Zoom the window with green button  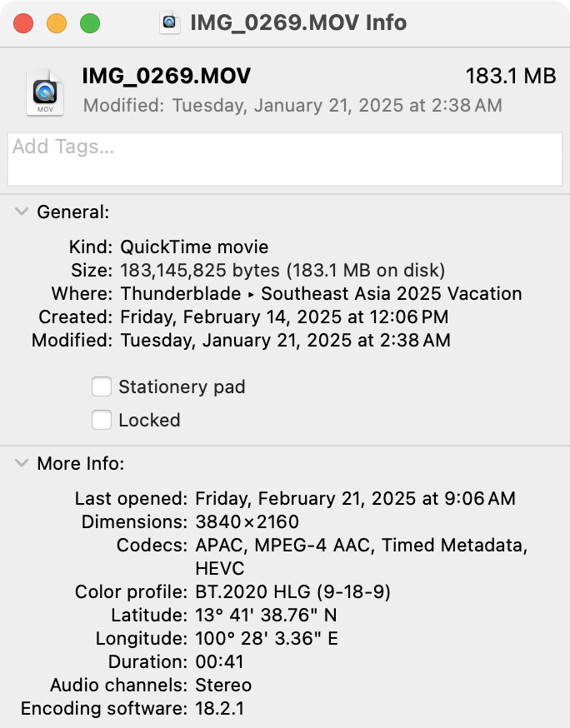coord(90,23)
